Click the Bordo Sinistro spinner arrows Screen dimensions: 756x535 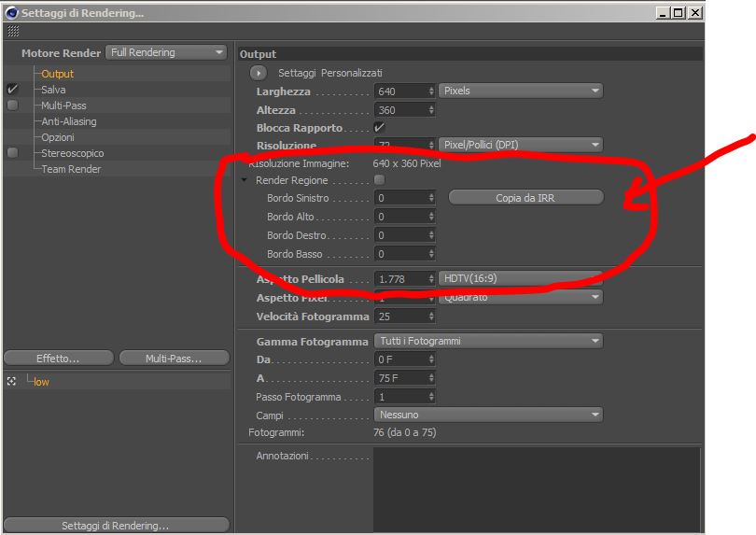(x=431, y=198)
